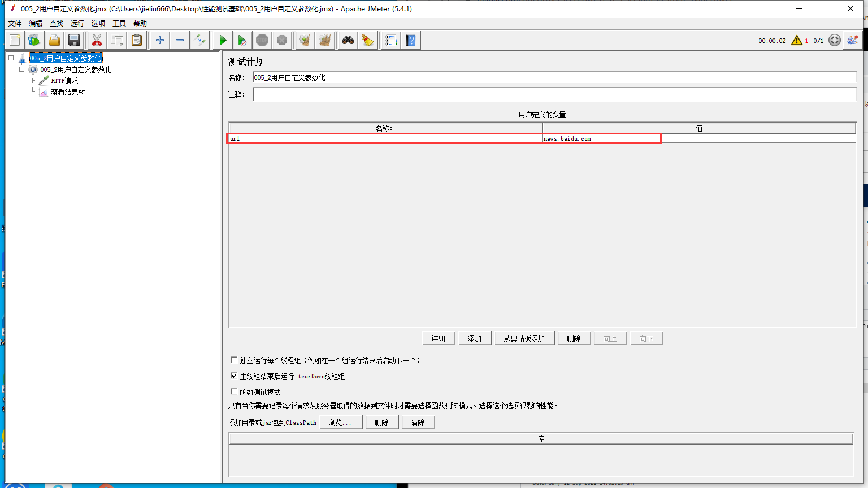This screenshot has width=868, height=488.
Task: Open the 编辑 menu
Action: pos(36,23)
